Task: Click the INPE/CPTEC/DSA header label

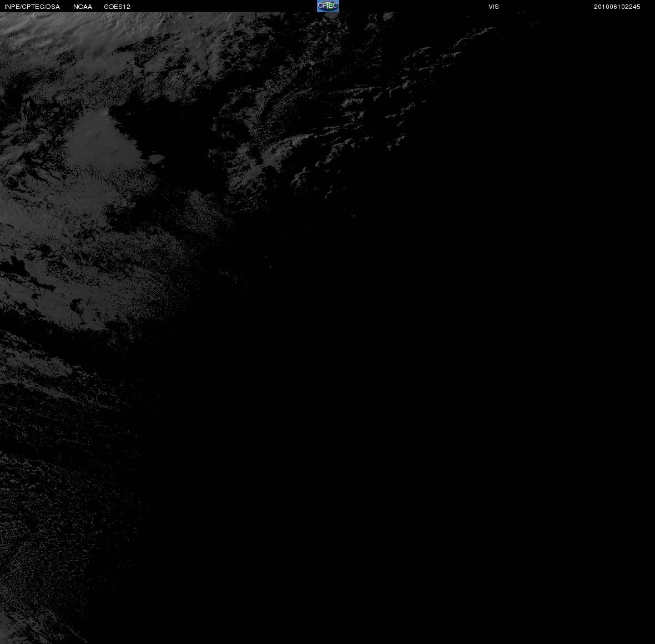Action: click(x=32, y=7)
